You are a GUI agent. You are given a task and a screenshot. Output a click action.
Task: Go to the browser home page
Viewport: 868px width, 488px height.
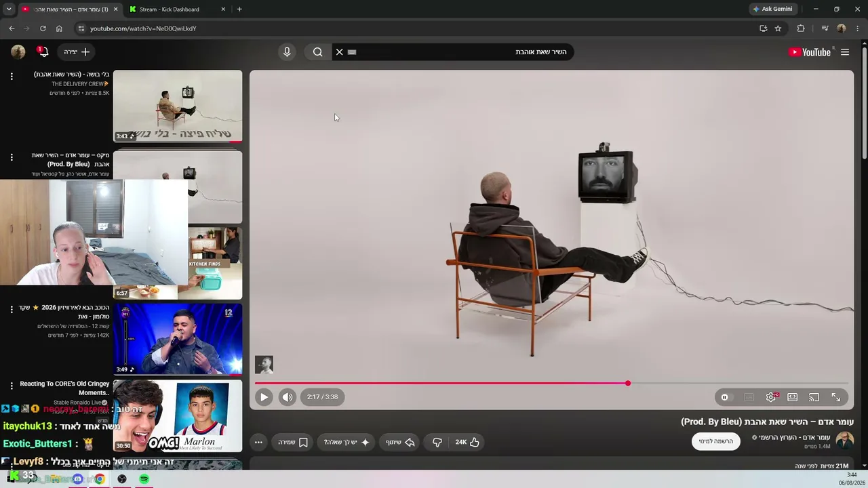(x=59, y=28)
